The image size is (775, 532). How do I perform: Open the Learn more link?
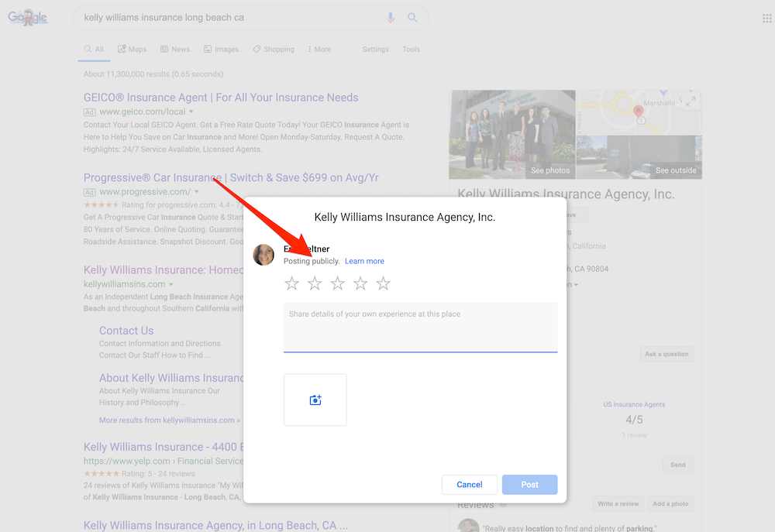[x=364, y=261]
